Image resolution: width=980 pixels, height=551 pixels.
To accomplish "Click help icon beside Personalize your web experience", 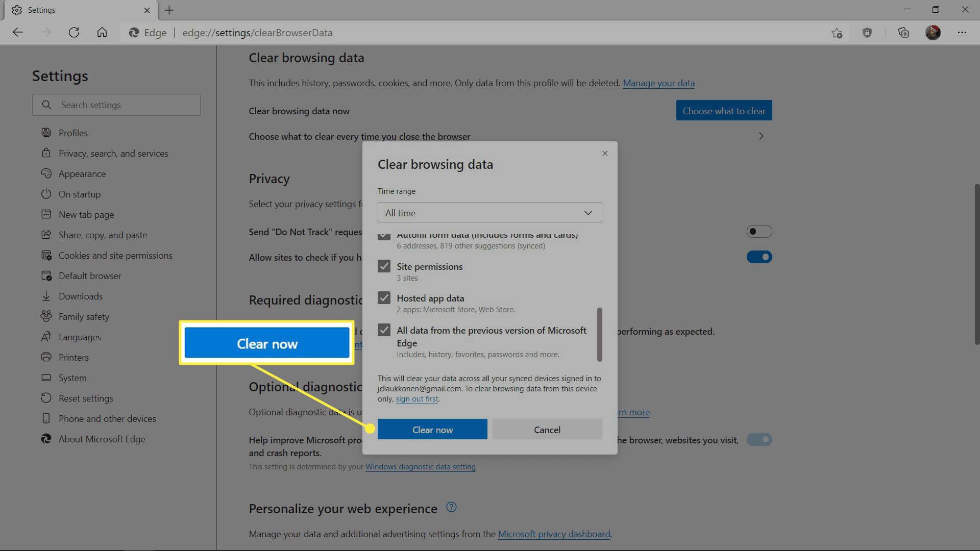I will click(451, 507).
